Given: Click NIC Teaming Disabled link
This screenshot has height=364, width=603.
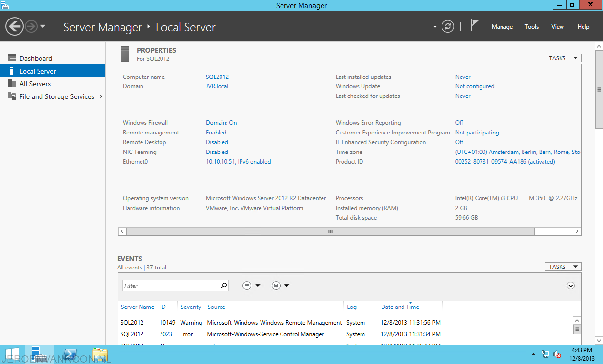Looking at the screenshot, I should point(217,152).
